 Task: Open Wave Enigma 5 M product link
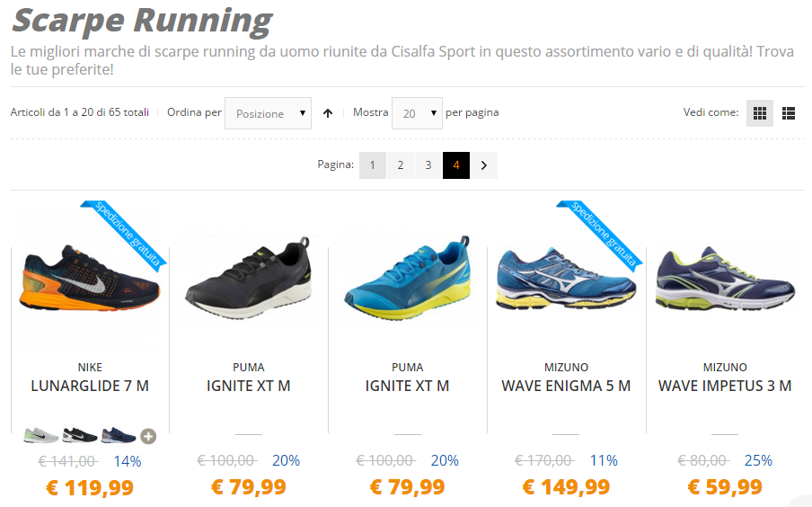tap(566, 386)
